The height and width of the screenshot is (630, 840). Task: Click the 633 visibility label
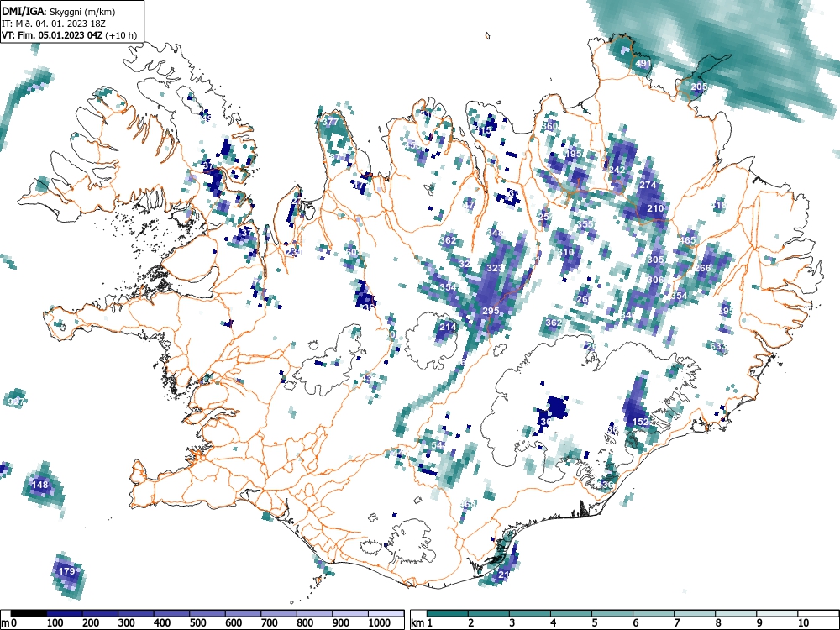pos(718,347)
